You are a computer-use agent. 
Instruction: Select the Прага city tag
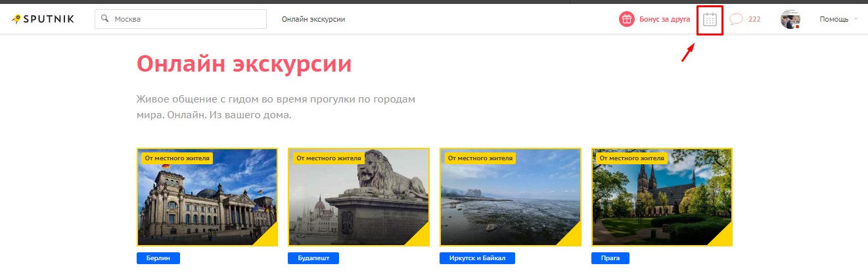pyautogui.click(x=610, y=258)
